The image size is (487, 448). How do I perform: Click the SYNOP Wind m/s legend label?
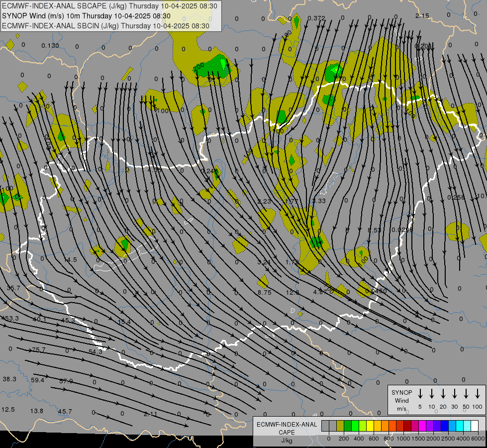(x=401, y=400)
